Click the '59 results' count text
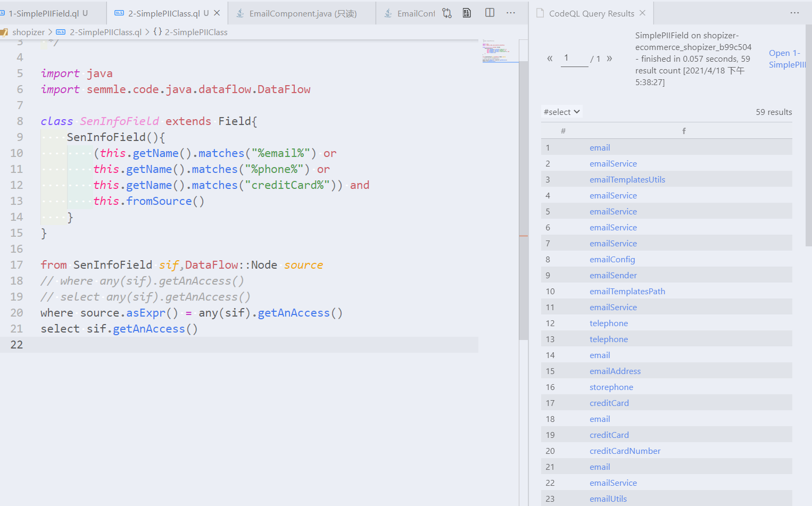 pos(774,112)
